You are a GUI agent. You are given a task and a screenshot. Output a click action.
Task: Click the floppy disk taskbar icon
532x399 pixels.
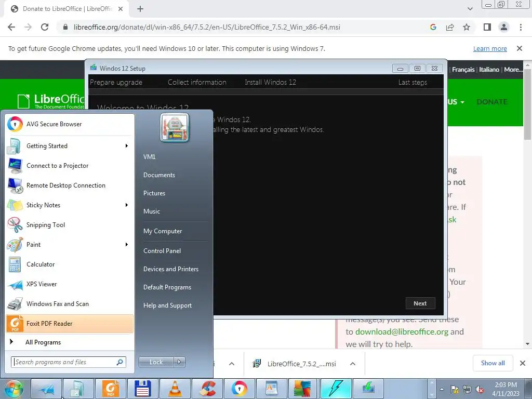pos(142,389)
